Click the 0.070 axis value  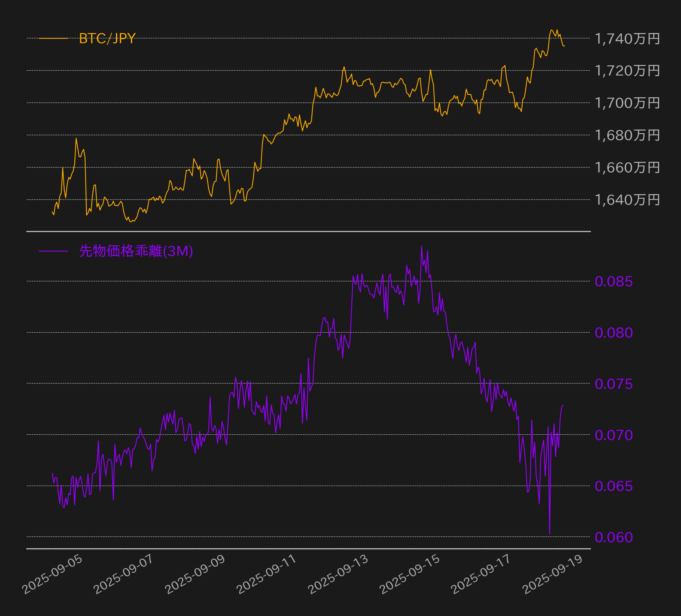(614, 435)
